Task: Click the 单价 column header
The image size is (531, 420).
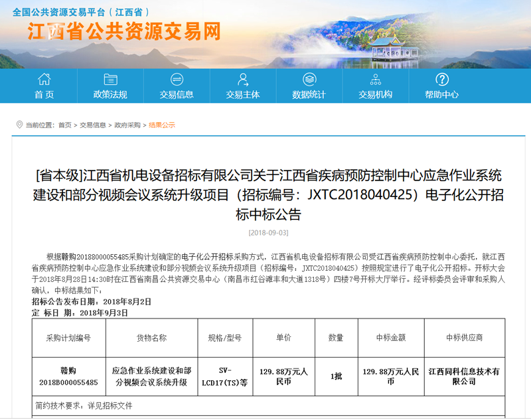Action: point(284,338)
